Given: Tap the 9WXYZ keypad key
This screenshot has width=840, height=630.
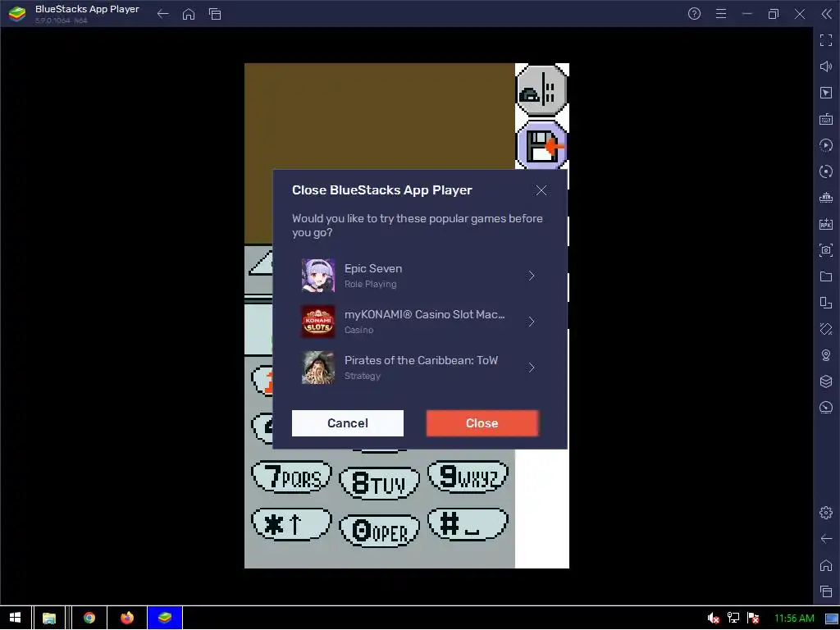Looking at the screenshot, I should (468, 477).
